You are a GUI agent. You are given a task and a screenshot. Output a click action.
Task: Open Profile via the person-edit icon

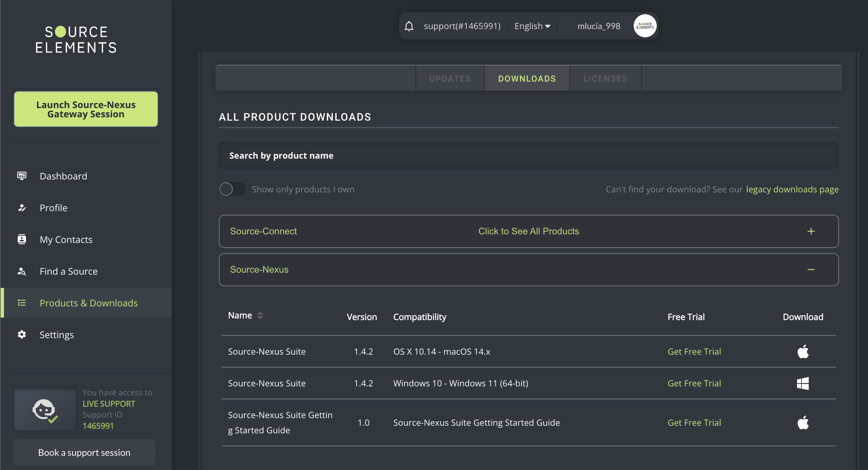22,208
